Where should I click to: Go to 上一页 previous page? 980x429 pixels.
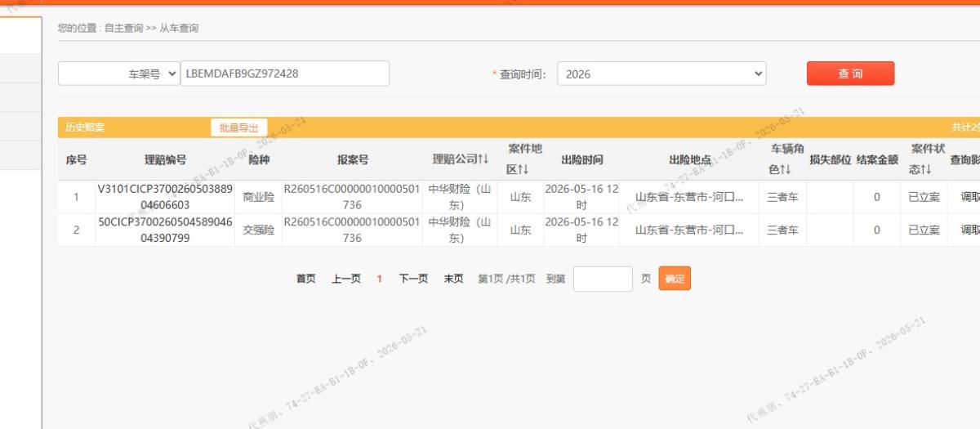(346, 279)
